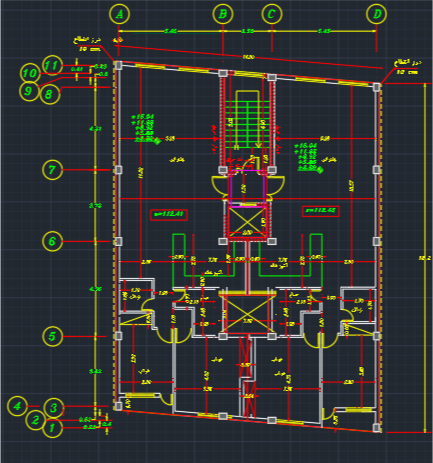
Task: Select the magenta rectangle below the staircase
Action: (x=247, y=188)
